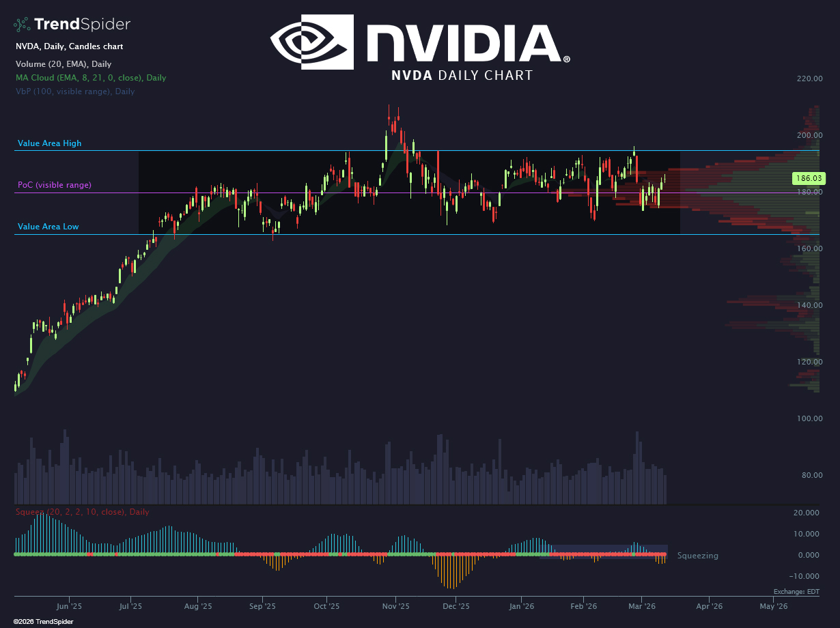Click the 140.00 price axis label
This screenshot has height=628, width=840.
[x=809, y=305]
